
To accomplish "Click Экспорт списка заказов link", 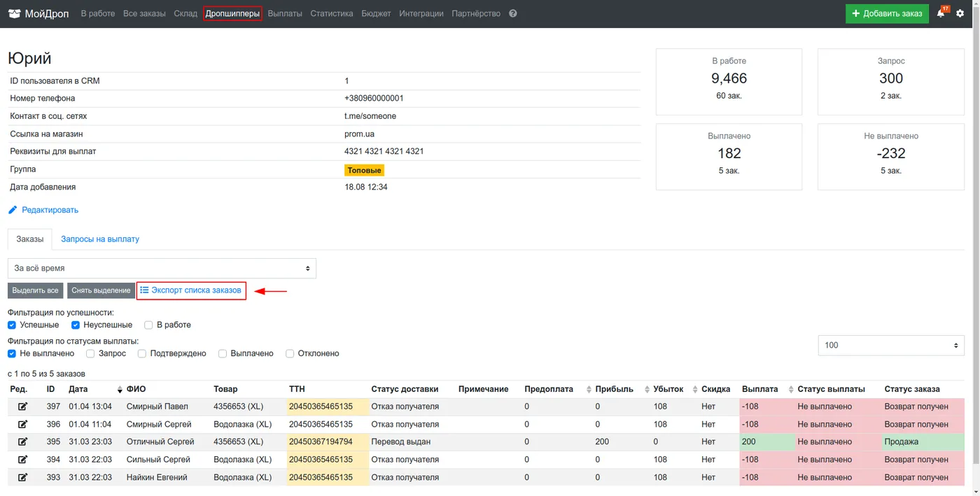I will pyautogui.click(x=191, y=290).
